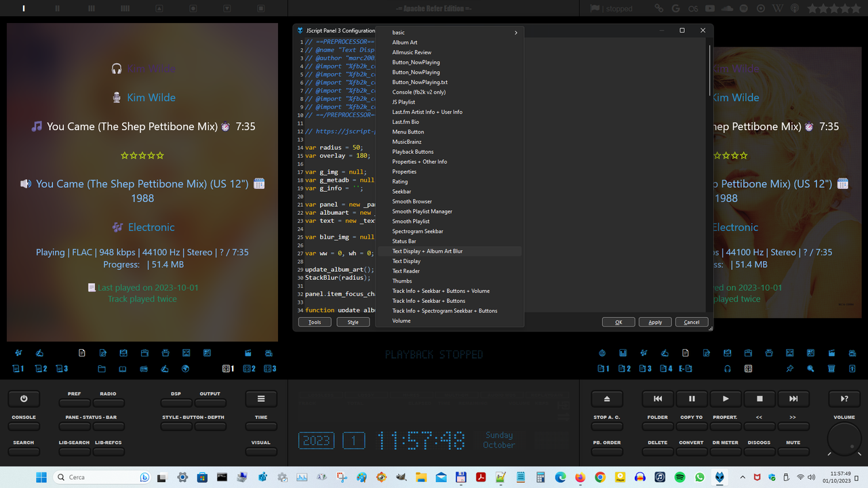The height and width of the screenshot is (488, 868).
Task: Adjust the VOLUME knob
Action: point(844,438)
